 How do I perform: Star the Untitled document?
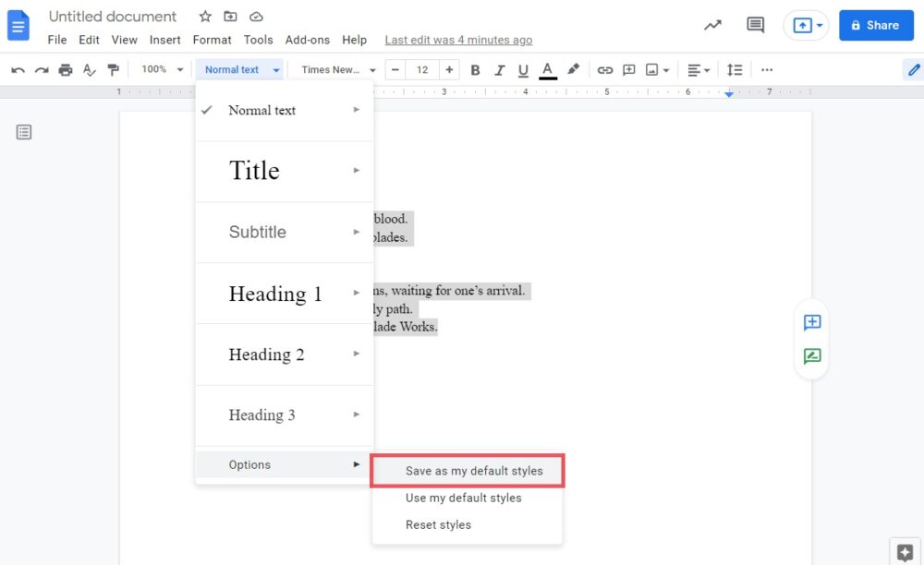click(205, 17)
